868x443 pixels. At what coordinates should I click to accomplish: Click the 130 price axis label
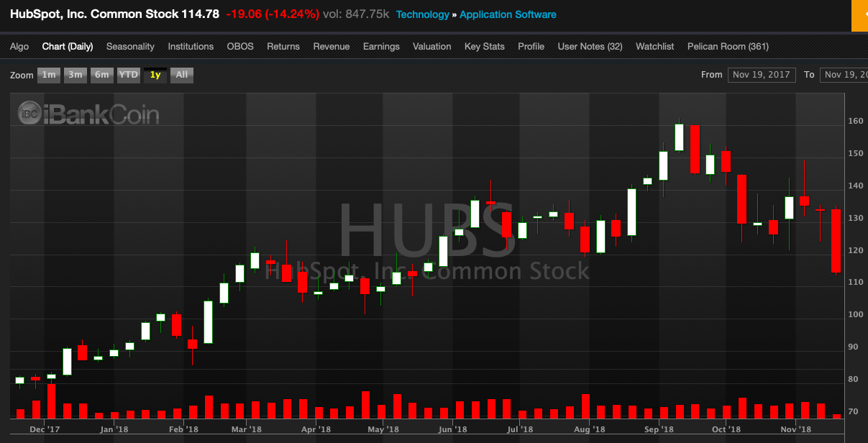pyautogui.click(x=855, y=218)
